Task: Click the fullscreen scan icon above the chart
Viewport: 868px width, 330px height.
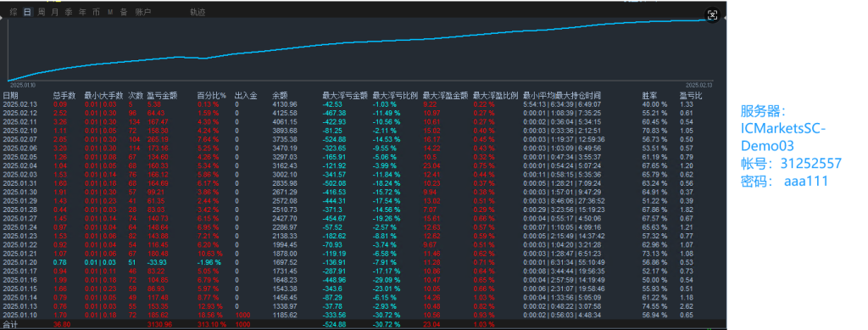Action: [x=712, y=15]
